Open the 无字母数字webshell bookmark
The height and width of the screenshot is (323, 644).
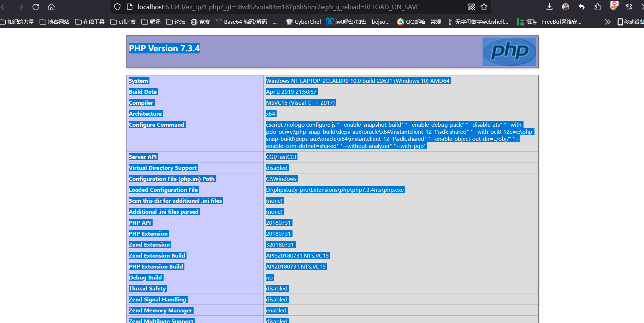[x=478, y=22]
